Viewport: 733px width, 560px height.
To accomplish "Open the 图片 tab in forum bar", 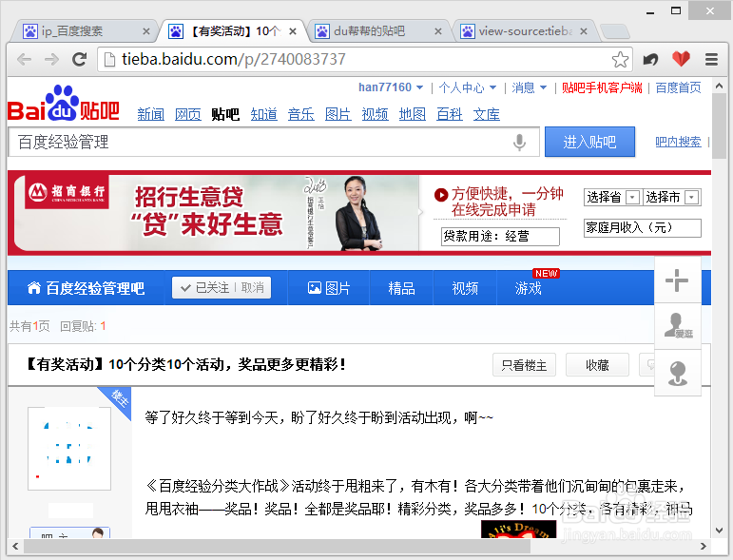I will click(x=329, y=288).
